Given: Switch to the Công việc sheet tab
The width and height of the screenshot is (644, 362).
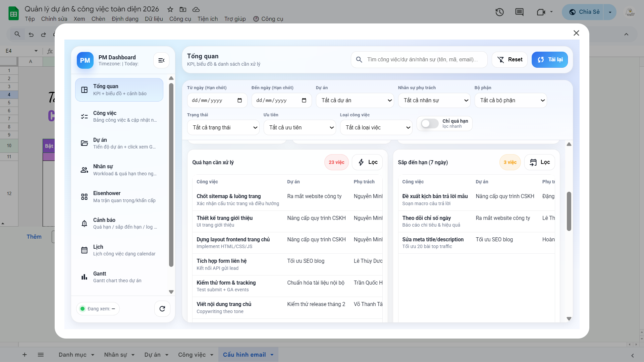Looking at the screenshot, I should click(192, 355).
